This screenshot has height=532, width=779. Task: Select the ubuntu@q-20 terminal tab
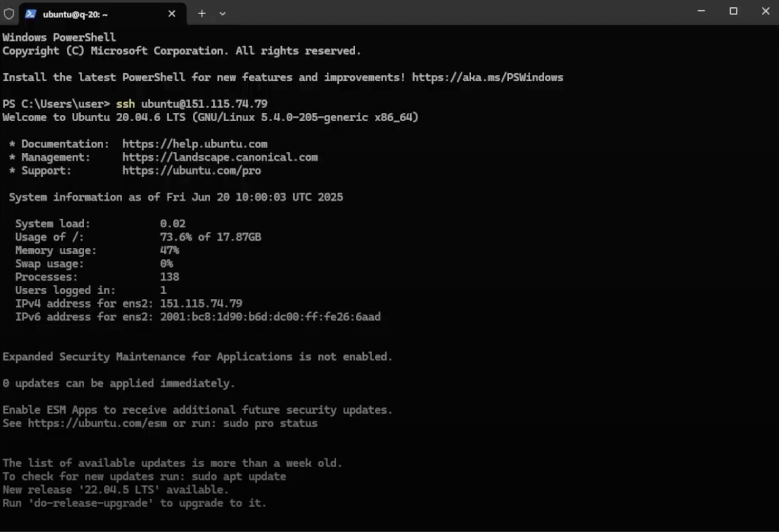(x=102, y=14)
